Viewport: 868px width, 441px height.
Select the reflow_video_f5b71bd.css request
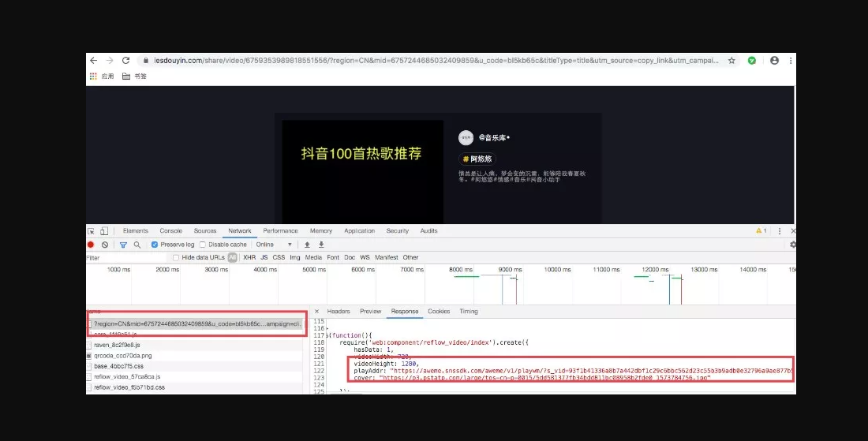[194, 387]
